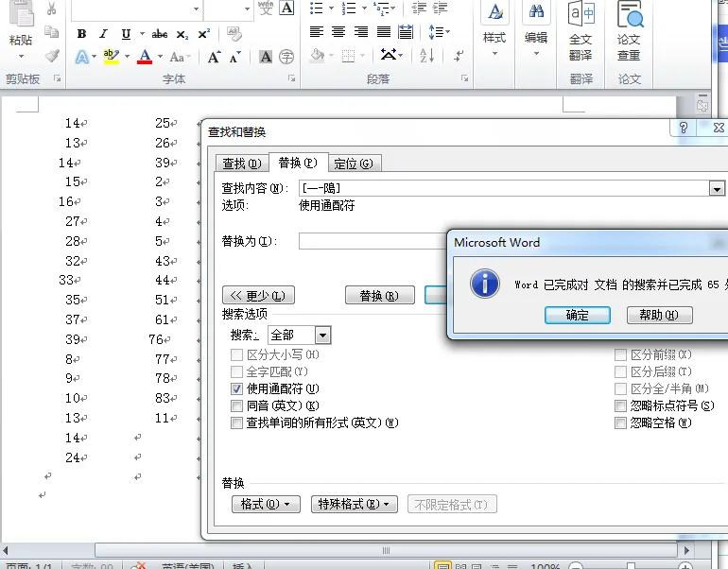Open the Paste dropdown arrow
The image size is (728, 569).
point(21,57)
